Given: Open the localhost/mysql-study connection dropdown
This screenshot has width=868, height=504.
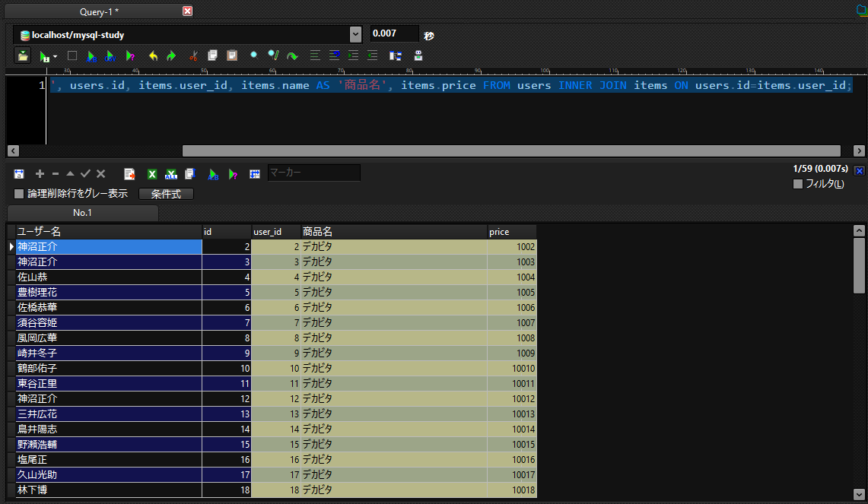Looking at the screenshot, I should coord(355,34).
